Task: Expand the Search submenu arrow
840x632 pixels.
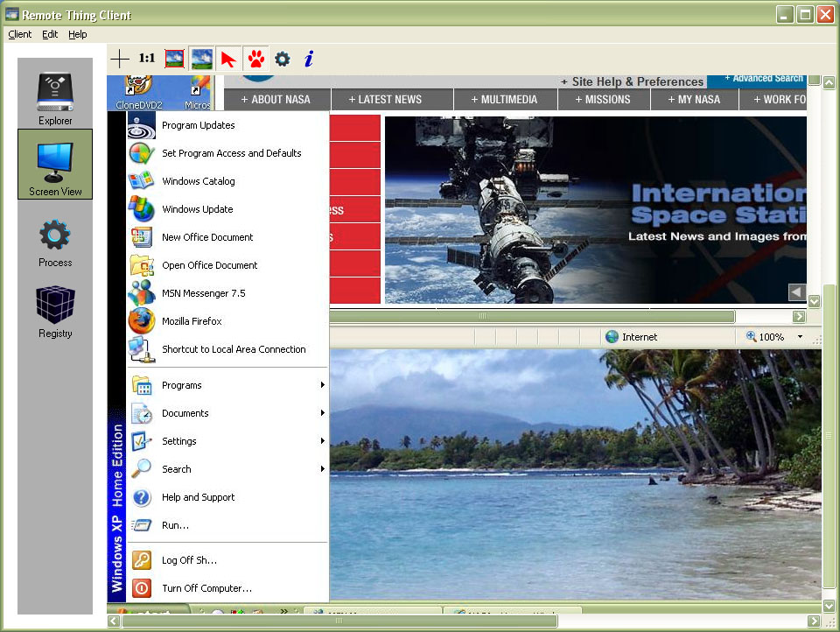Action: [x=323, y=468]
